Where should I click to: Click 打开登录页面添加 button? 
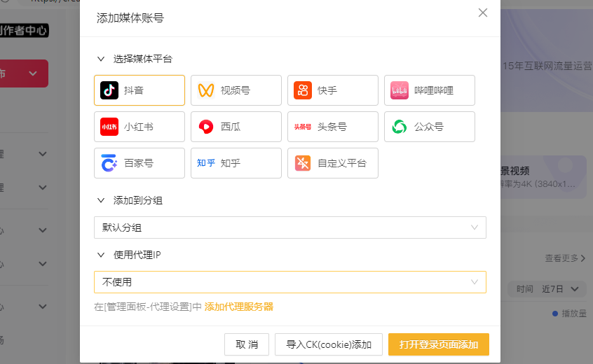[439, 344]
